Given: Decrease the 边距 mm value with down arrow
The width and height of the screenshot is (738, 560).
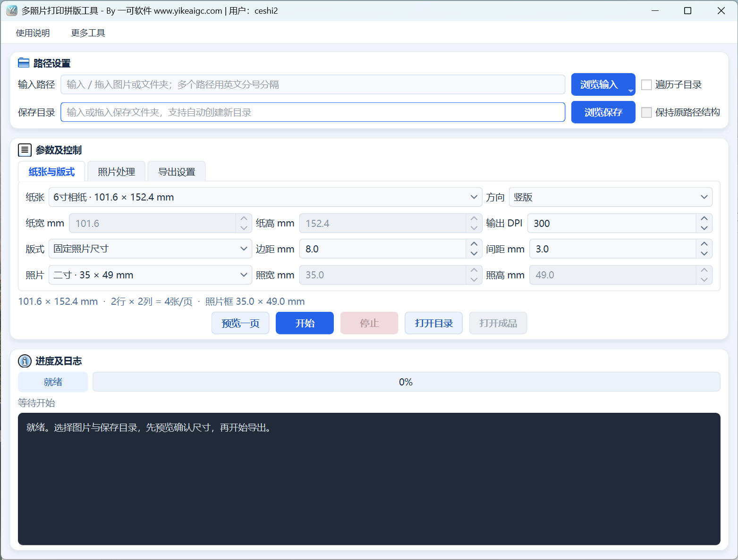Looking at the screenshot, I should pyautogui.click(x=474, y=254).
